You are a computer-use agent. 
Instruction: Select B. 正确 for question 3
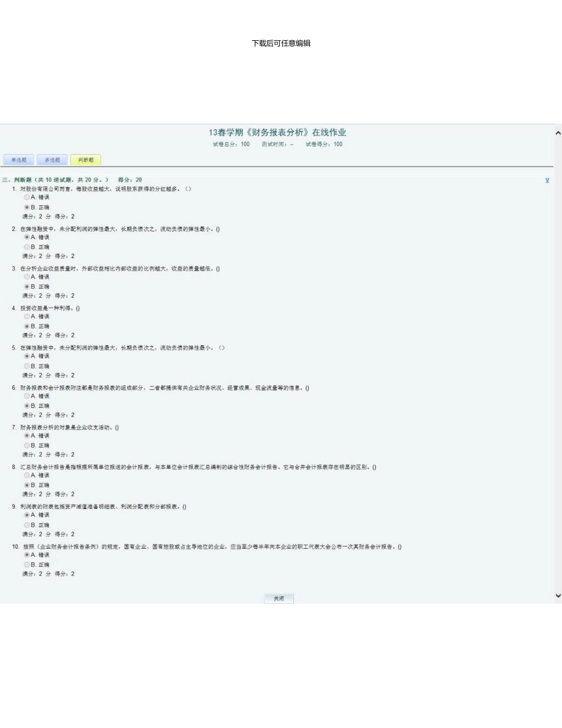click(27, 286)
